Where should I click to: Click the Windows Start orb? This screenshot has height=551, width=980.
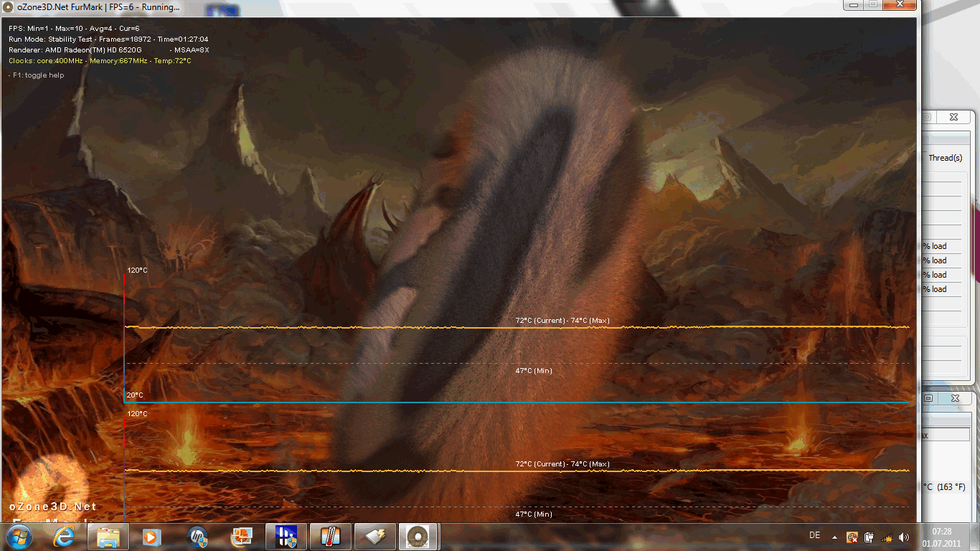pyautogui.click(x=19, y=537)
